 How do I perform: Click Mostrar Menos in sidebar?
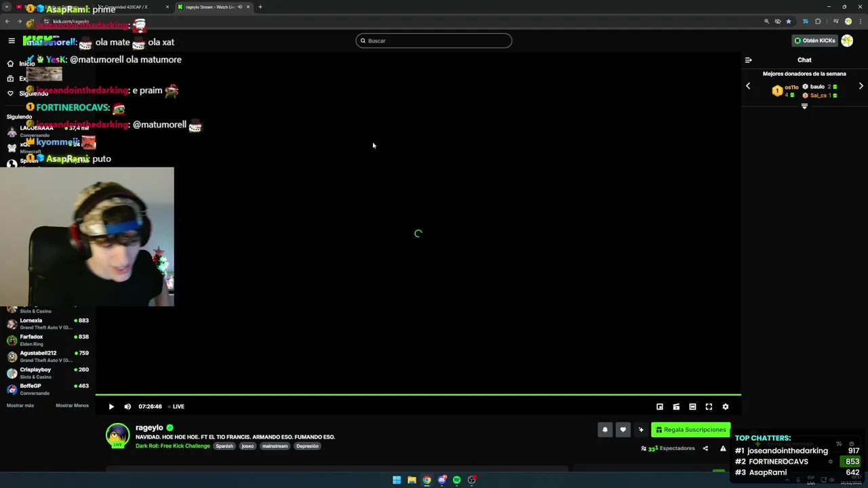pyautogui.click(x=72, y=405)
